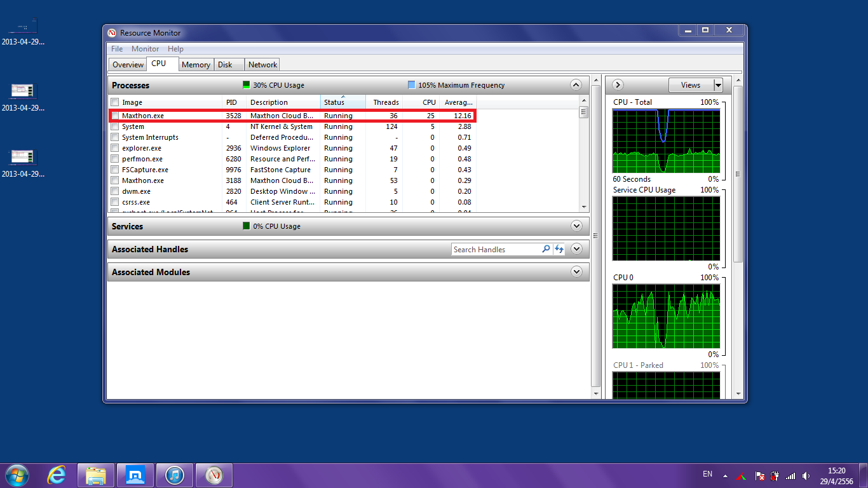Open the volume speaker tray icon
This screenshot has width=868, height=488.
[x=806, y=475]
